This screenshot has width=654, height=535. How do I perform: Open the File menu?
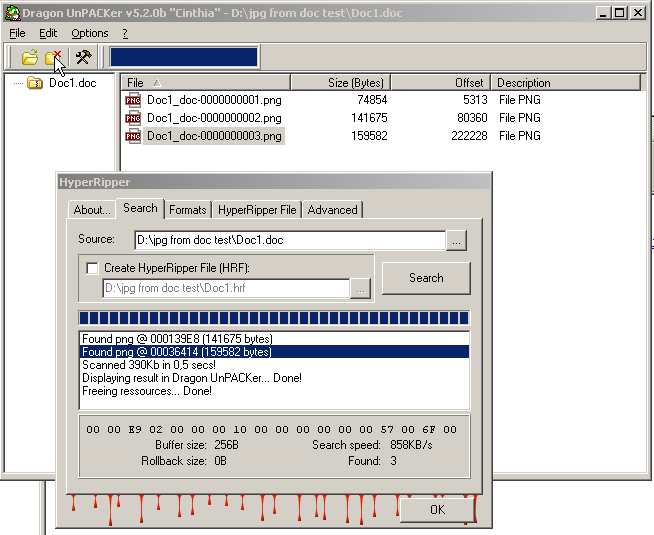(x=17, y=33)
